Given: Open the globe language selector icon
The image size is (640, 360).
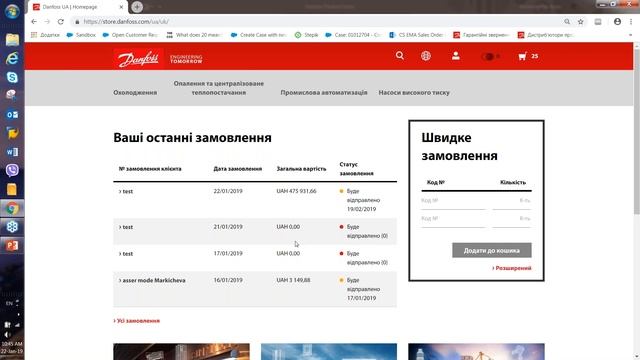Looking at the screenshot, I should click(x=426, y=56).
